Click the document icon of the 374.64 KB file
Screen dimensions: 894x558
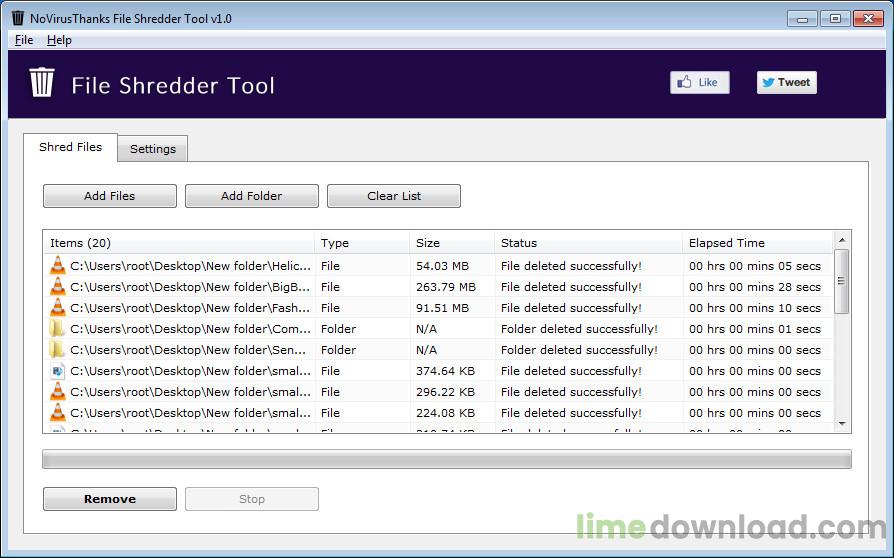58,371
